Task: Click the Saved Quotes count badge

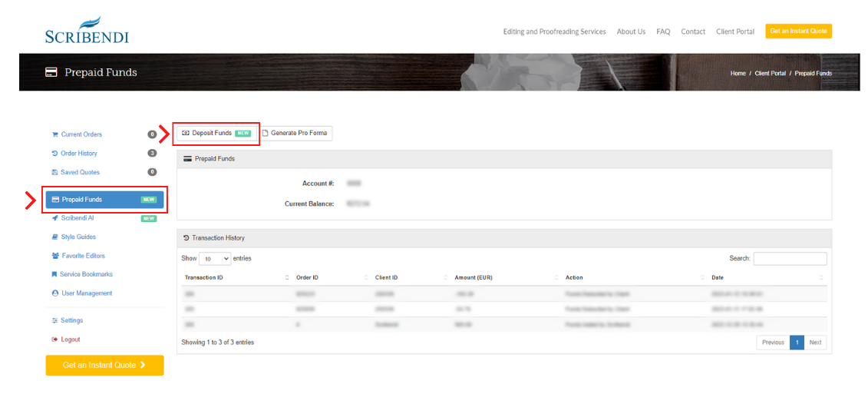Action: click(152, 172)
